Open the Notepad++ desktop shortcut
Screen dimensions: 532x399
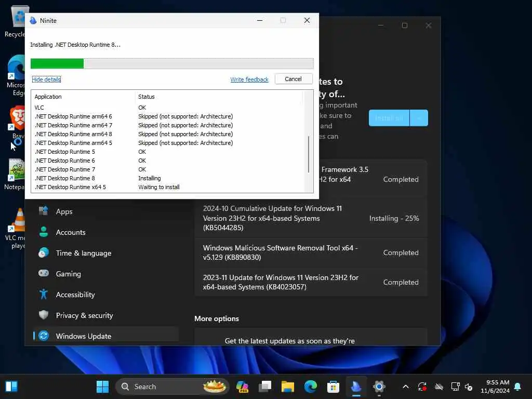tap(15, 175)
